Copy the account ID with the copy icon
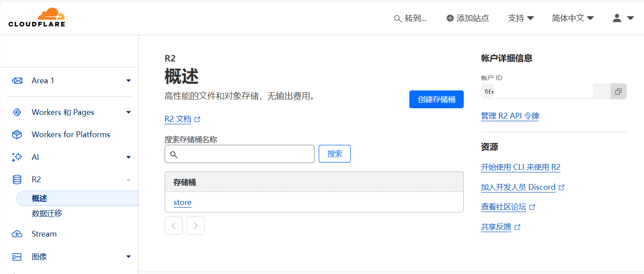The height and width of the screenshot is (274, 644). tap(619, 91)
